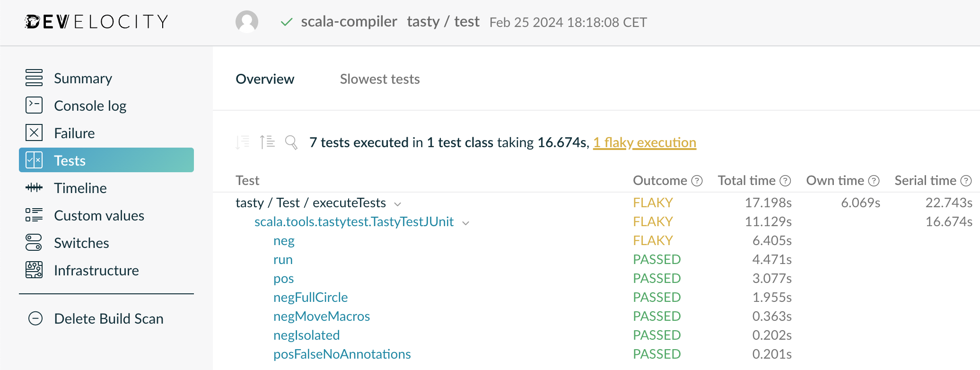Image resolution: width=980 pixels, height=370 pixels.
Task: Click the Develocity logo
Action: (96, 22)
